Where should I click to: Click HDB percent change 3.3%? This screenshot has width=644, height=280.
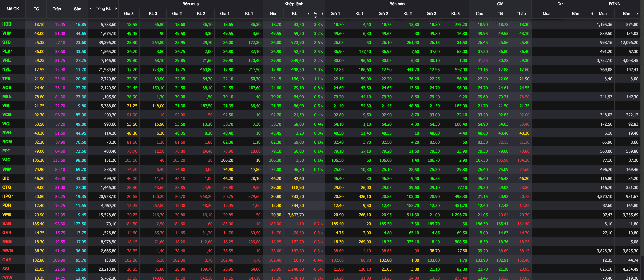pyautogui.click(x=318, y=25)
